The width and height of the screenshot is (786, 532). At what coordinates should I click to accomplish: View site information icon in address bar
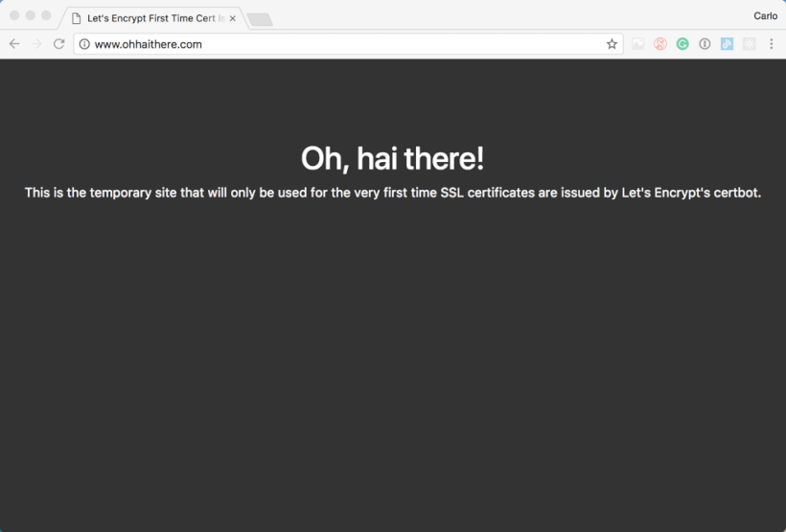click(x=84, y=44)
